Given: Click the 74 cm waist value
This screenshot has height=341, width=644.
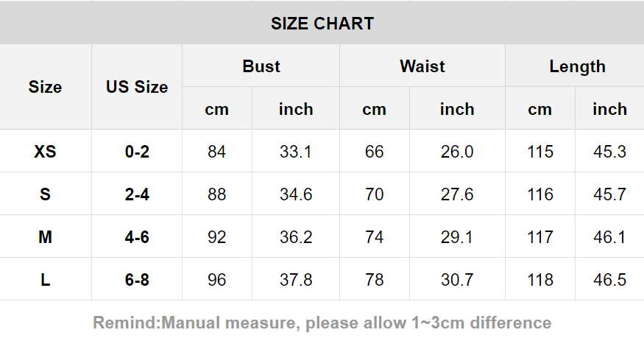Looking at the screenshot, I should [375, 237].
